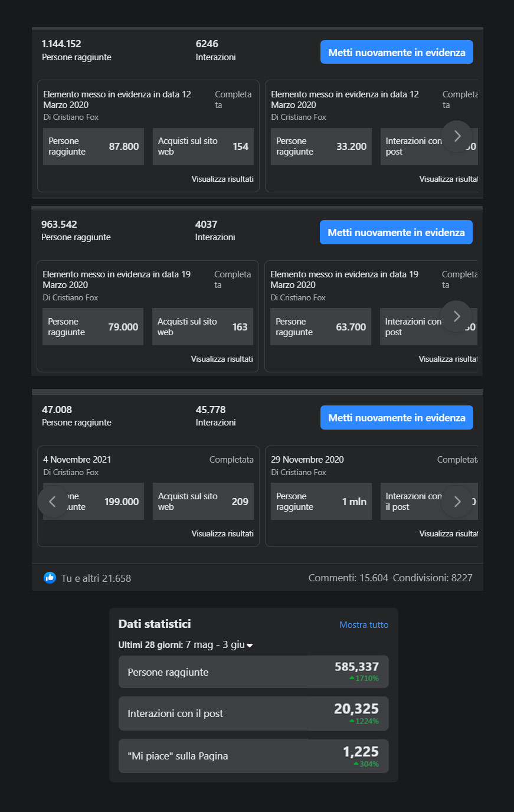Open Visualizza risultati under the 163 purchases card
The height and width of the screenshot is (812, 514).
(222, 359)
